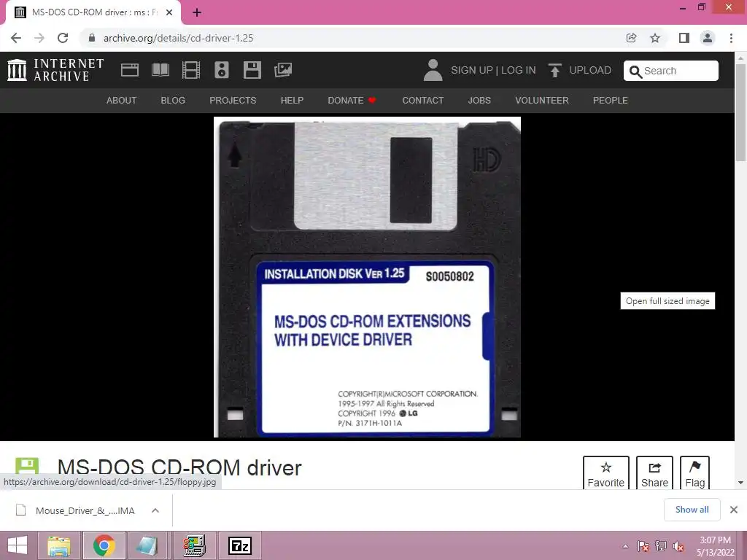Open a new browser tab
The width and height of the screenshot is (747, 560).
pos(197,12)
